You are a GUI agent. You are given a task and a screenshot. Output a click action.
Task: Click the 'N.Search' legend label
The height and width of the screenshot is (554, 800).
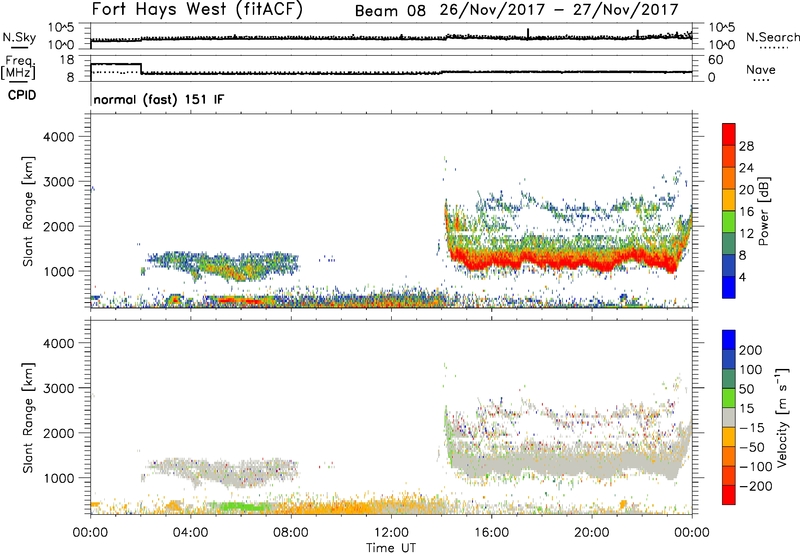pyautogui.click(x=772, y=37)
